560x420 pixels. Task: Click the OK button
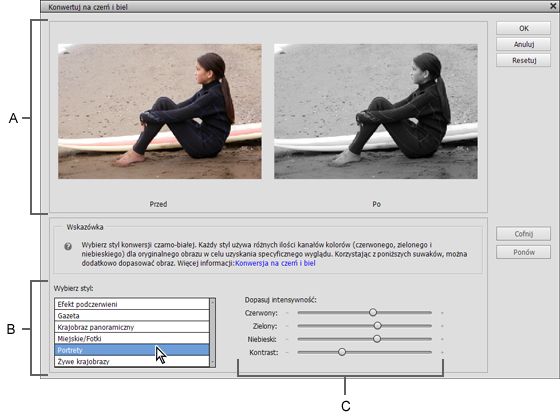click(x=523, y=28)
